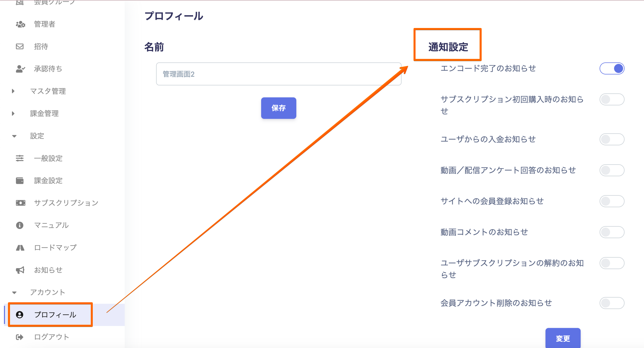Click the 招待 envelope icon

(x=20, y=47)
